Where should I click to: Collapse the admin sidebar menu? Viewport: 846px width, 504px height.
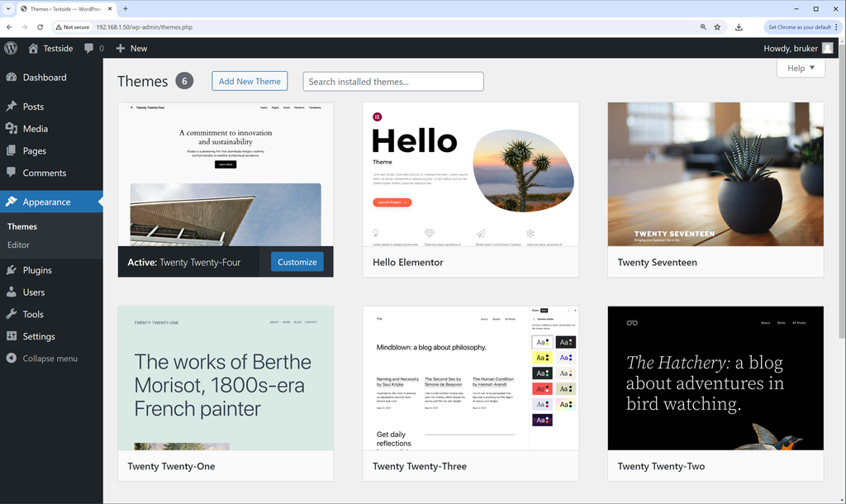(x=50, y=359)
